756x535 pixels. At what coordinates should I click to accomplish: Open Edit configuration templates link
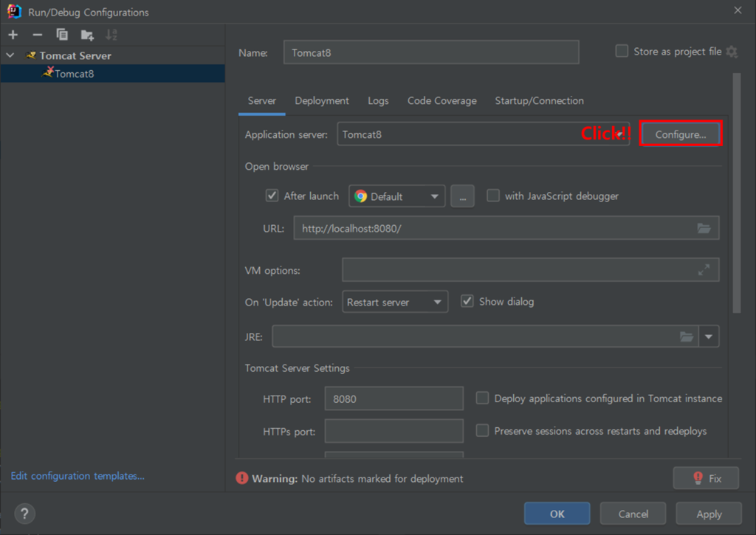[78, 476]
